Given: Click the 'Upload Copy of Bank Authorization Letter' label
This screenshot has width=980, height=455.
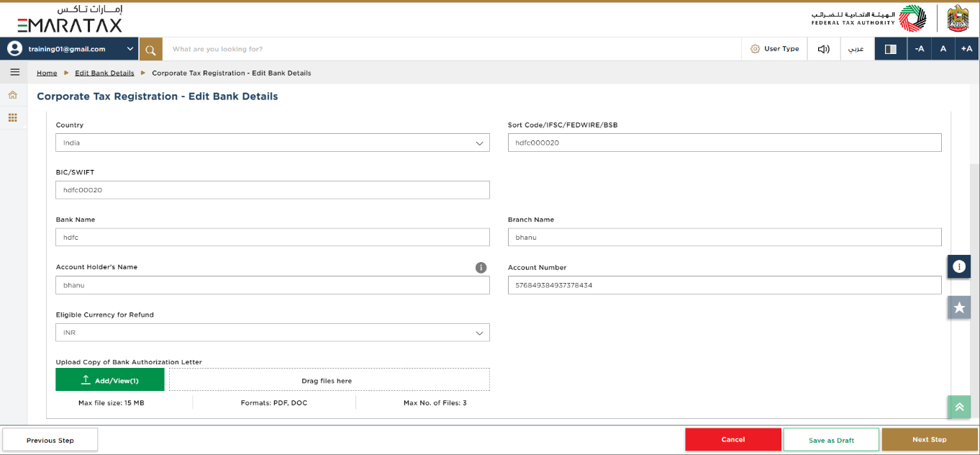Looking at the screenshot, I should coord(129,362).
